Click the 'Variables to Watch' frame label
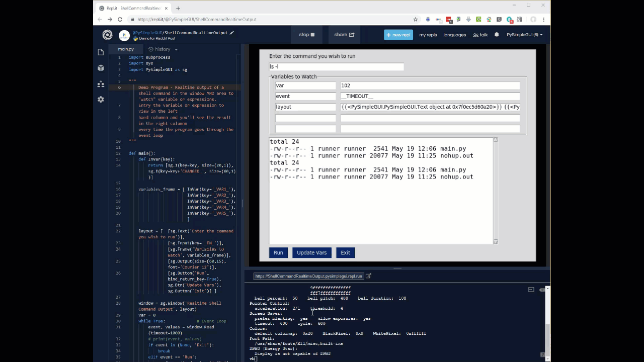Screen dimensions: 644x362 click(x=294, y=76)
